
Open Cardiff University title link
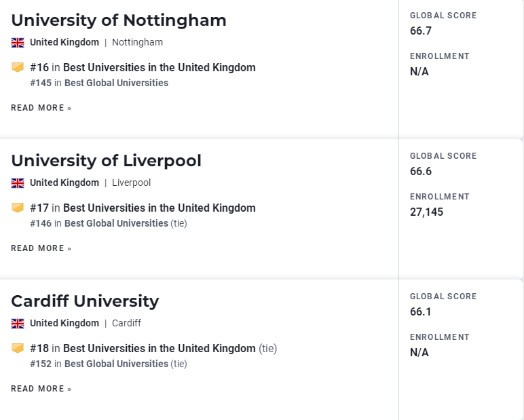point(86,301)
